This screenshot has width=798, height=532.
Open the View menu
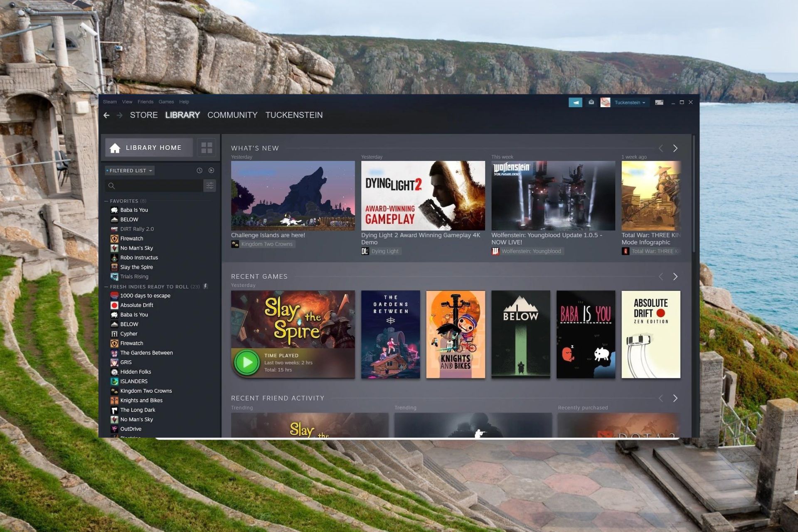pos(127,102)
